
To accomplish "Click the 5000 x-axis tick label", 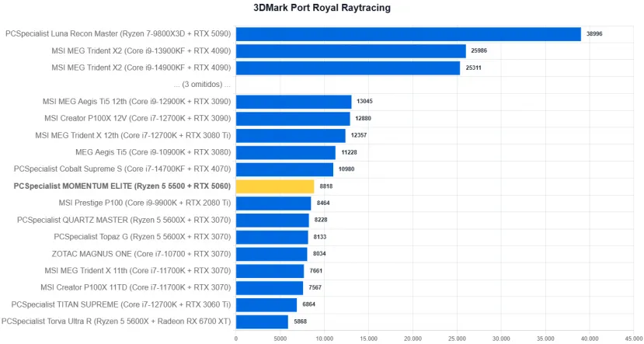I will click(280, 339).
